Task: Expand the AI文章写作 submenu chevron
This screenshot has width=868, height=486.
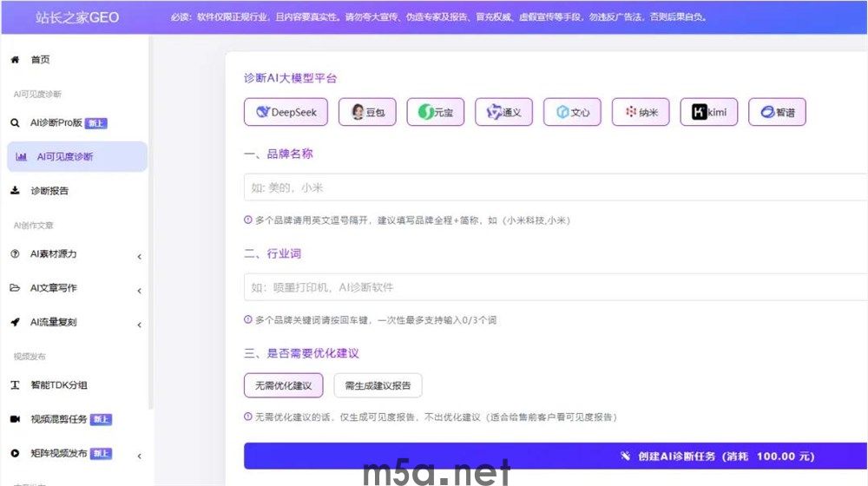Action: tap(140, 291)
